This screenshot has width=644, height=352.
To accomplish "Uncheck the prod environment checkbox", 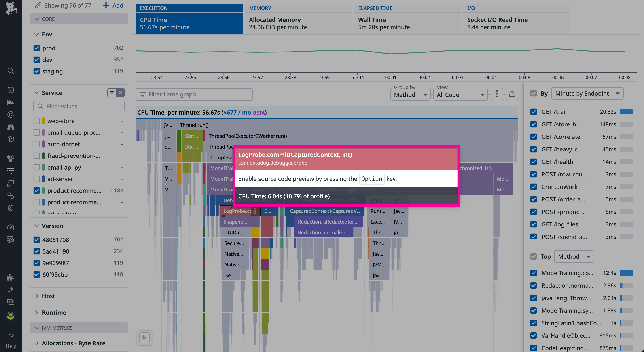I will pyautogui.click(x=36, y=48).
